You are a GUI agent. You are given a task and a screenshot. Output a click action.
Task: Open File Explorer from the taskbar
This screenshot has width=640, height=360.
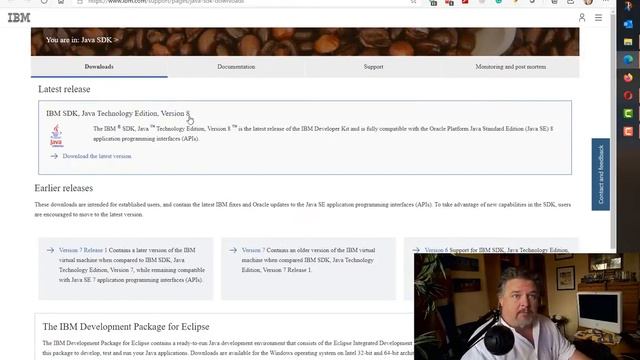(x=628, y=42)
